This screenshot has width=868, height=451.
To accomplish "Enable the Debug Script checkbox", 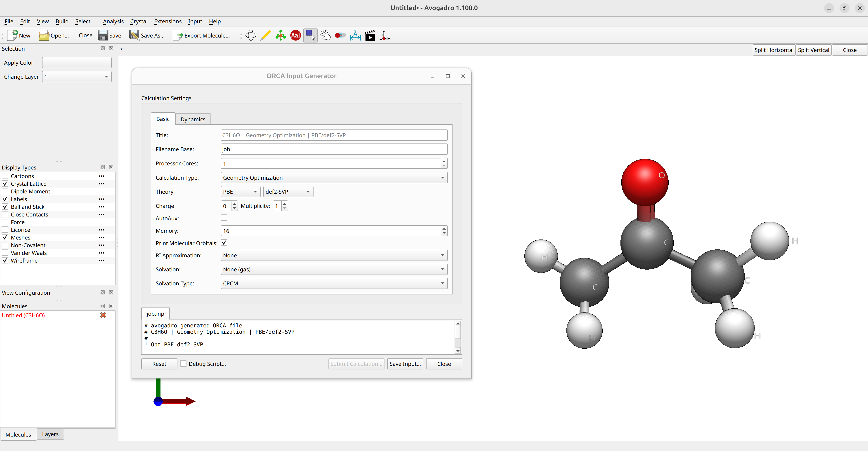I will [183, 364].
